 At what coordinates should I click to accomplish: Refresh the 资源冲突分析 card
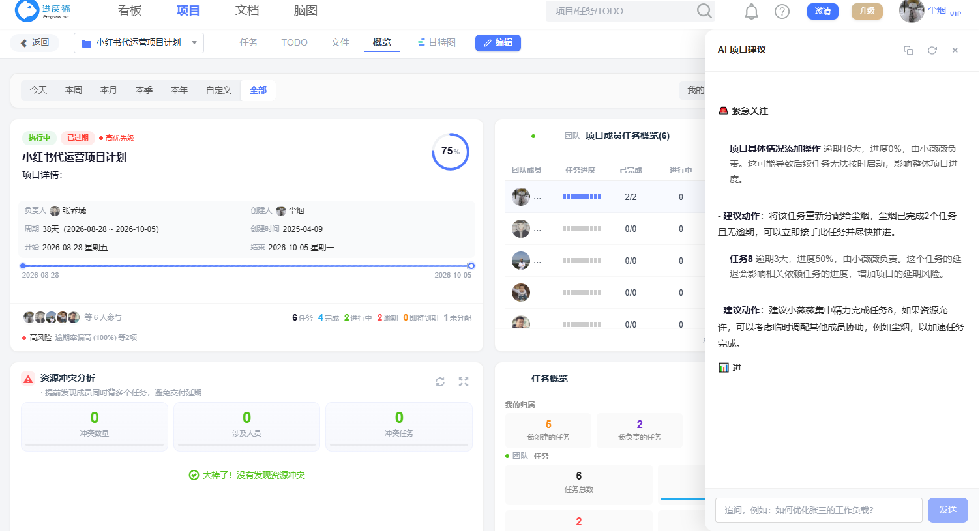pyautogui.click(x=440, y=382)
